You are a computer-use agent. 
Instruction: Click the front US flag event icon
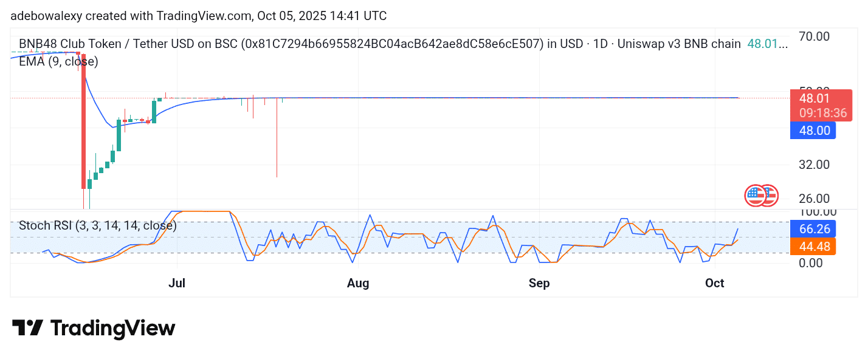click(x=754, y=196)
